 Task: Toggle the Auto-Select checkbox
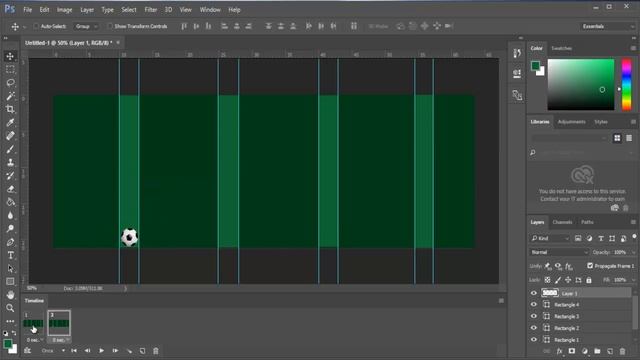tap(36, 26)
